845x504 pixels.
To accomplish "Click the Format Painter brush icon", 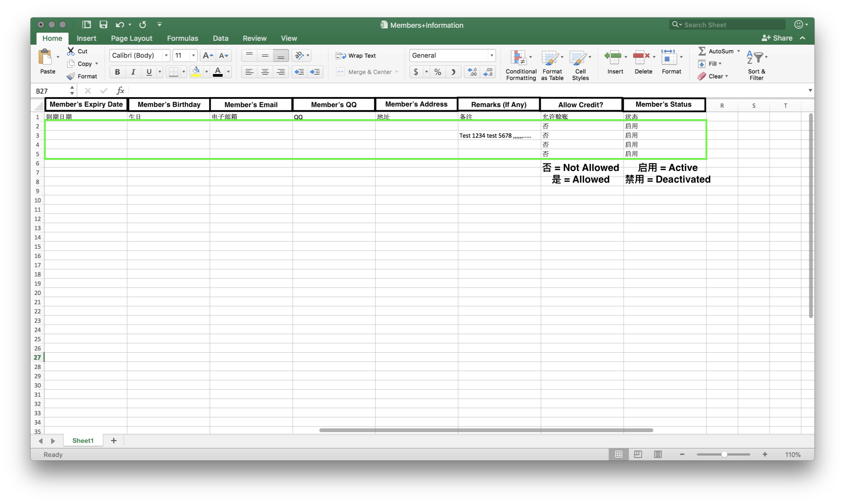I will point(71,76).
